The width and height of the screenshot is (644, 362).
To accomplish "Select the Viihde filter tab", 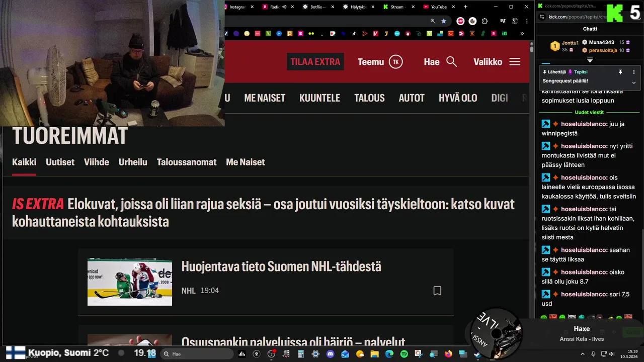I will (97, 162).
